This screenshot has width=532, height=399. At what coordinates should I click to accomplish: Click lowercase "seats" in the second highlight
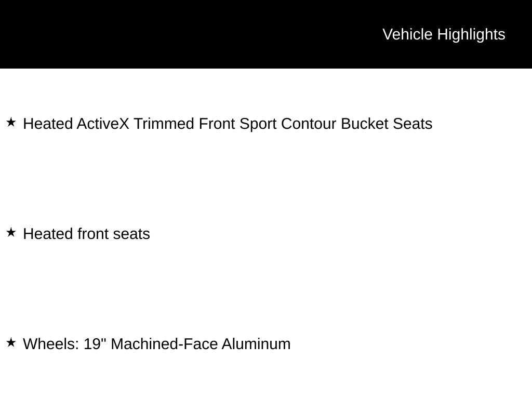point(131,234)
